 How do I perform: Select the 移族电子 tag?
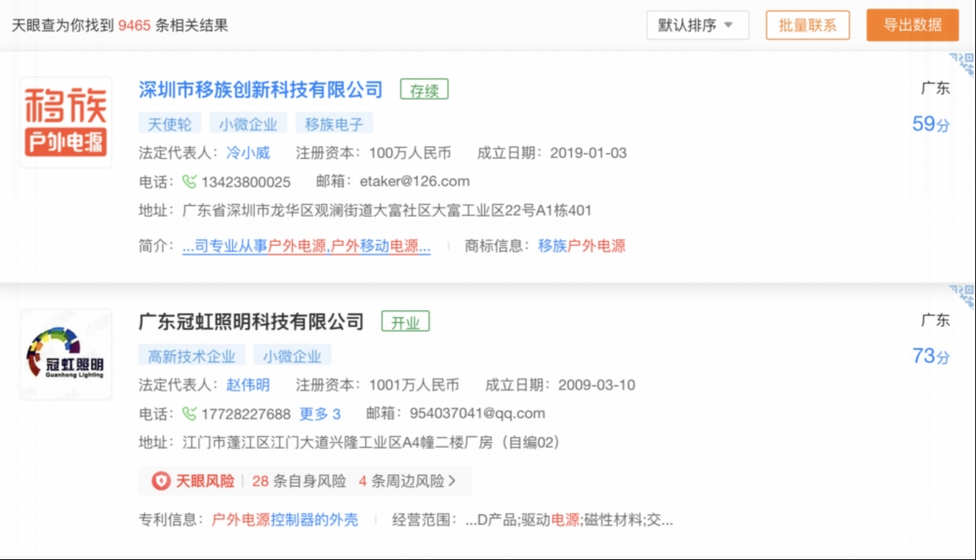click(334, 124)
